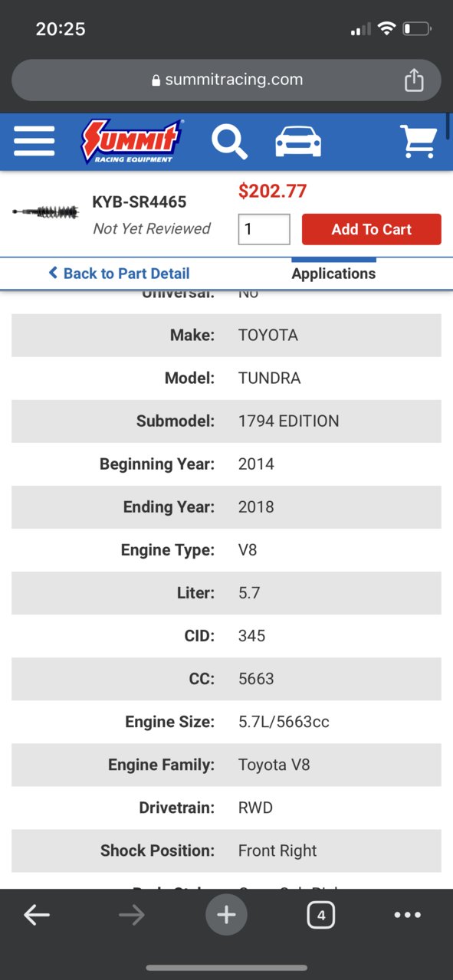Click the quantity input field
Screen dimensions: 453x980
(x=264, y=229)
